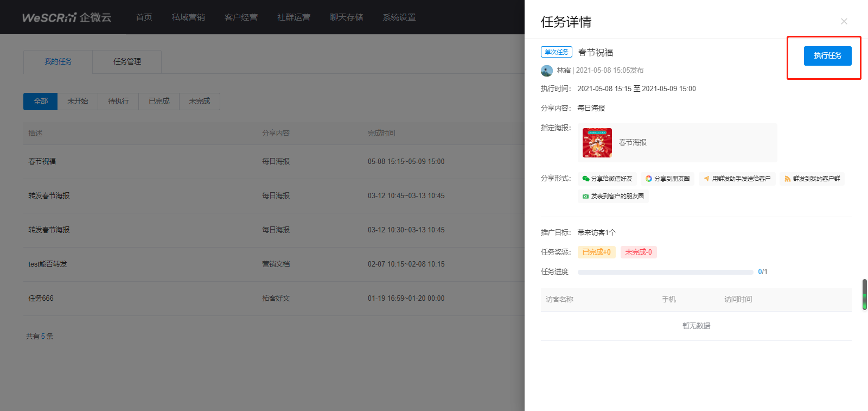
Task: Select the 未开始 filter option
Action: pos(78,102)
